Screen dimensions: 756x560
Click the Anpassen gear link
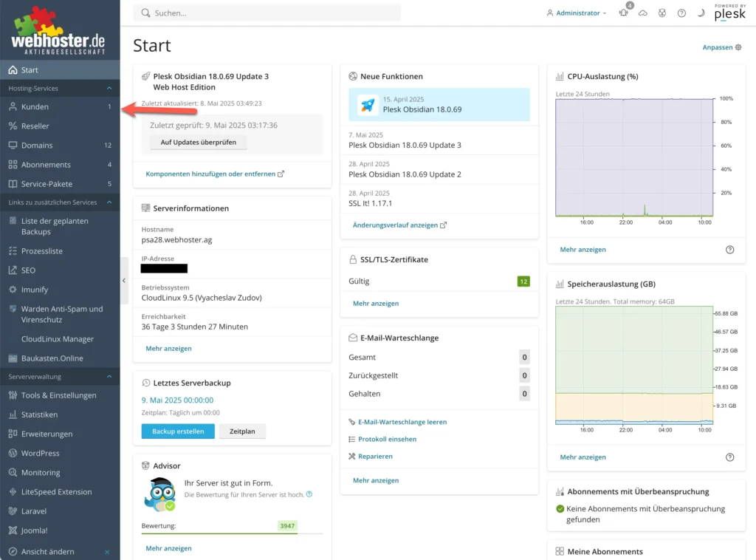pos(722,47)
